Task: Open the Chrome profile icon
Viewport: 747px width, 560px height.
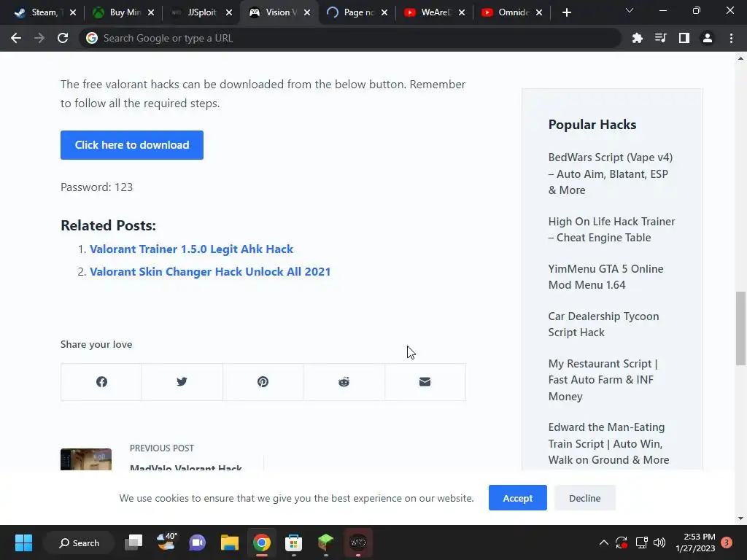Action: tap(708, 38)
